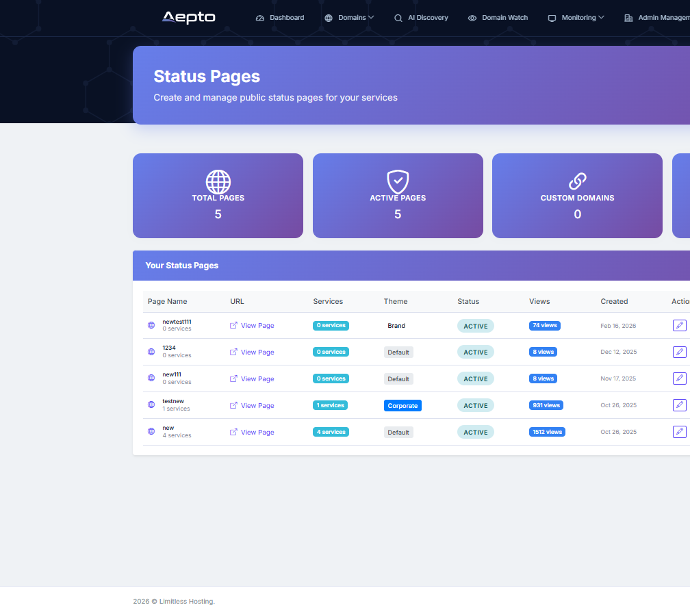
Task: Click the Created column header
Action: point(614,301)
